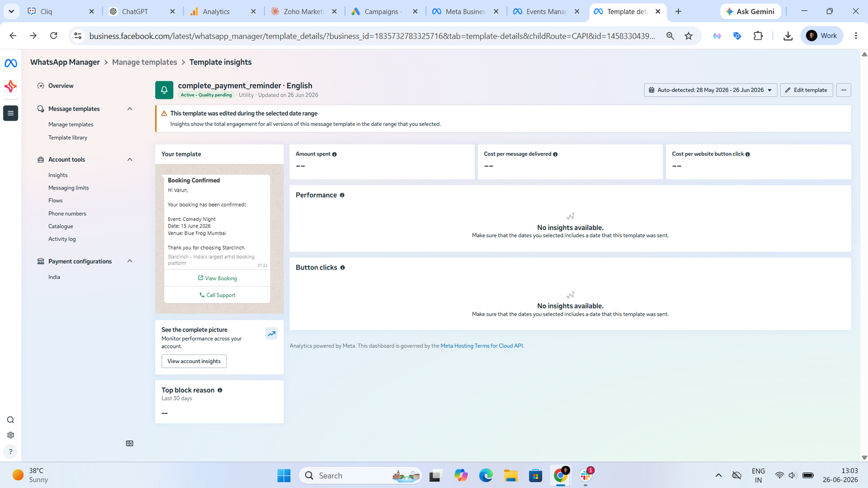This screenshot has width=868, height=488.
Task: Click the Ask Gemini button
Action: click(x=751, y=11)
